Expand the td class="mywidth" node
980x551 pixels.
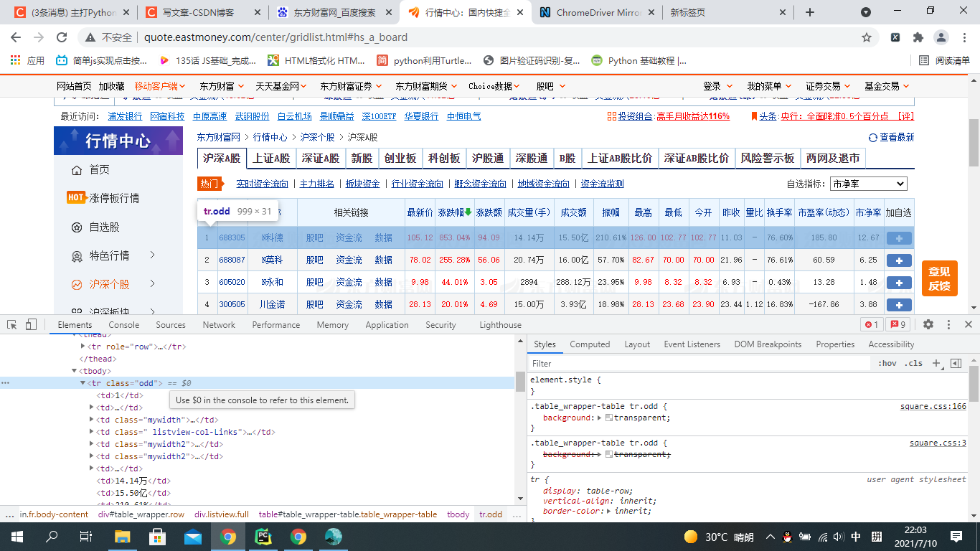click(x=92, y=420)
